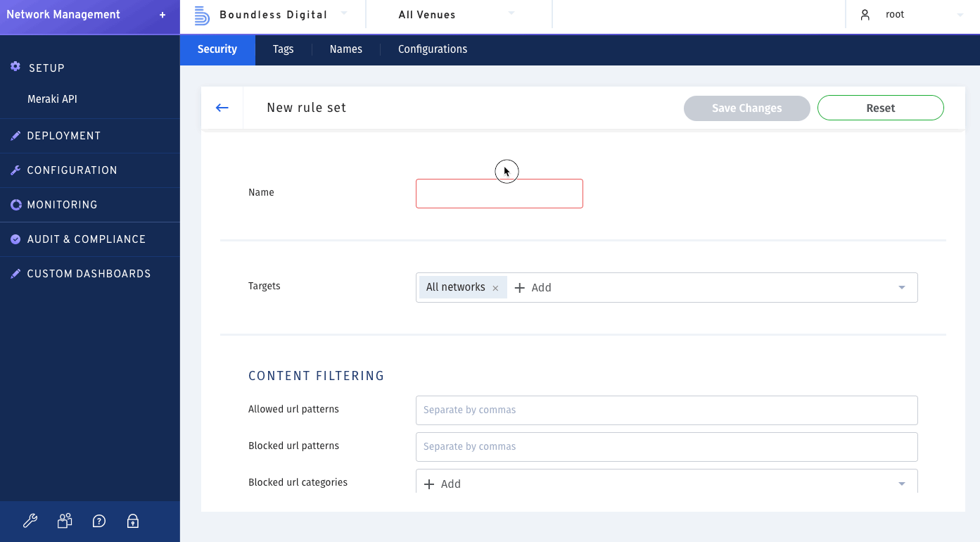Expand the CUSTOM DASHBOARDS sidebar section
Screen dimensions: 980x542
click(x=90, y=274)
